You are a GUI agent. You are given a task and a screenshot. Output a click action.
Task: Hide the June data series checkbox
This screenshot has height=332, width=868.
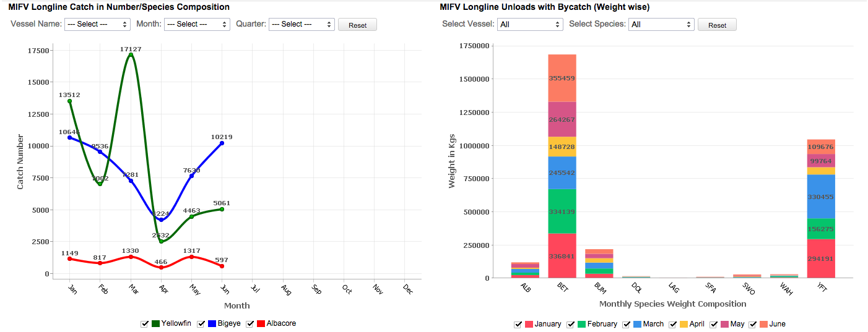pos(753,324)
